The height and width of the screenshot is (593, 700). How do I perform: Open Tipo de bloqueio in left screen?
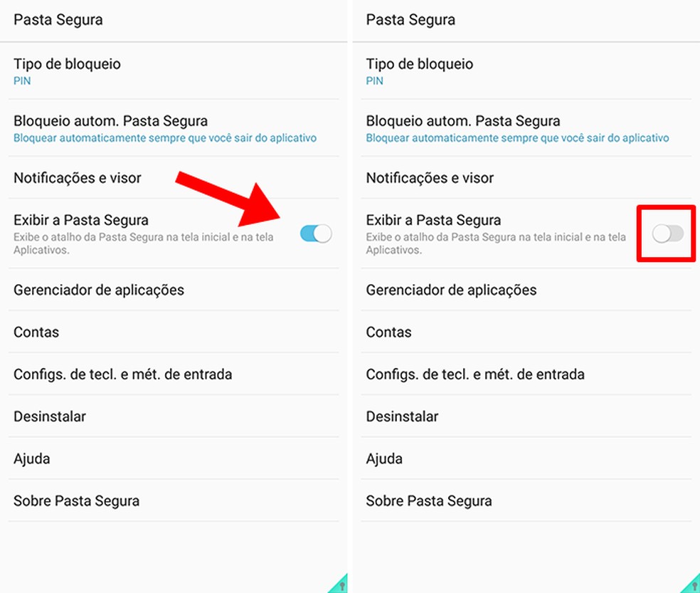point(174,71)
